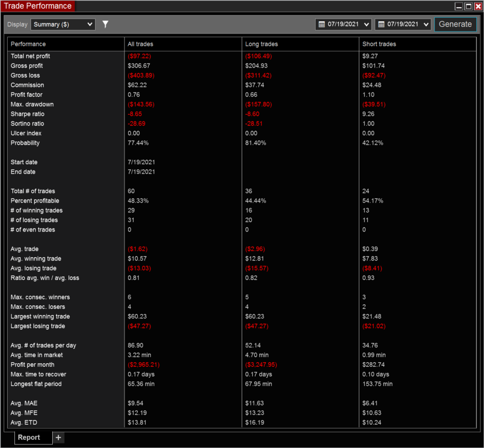Click the $13.23 long Avg. MFE value
This screenshot has height=448, width=484.
pos(255,413)
